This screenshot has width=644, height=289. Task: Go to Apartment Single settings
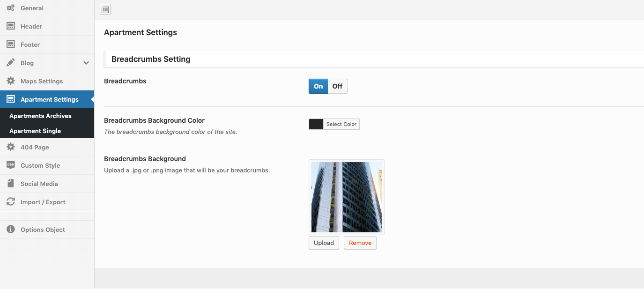pyautogui.click(x=35, y=131)
